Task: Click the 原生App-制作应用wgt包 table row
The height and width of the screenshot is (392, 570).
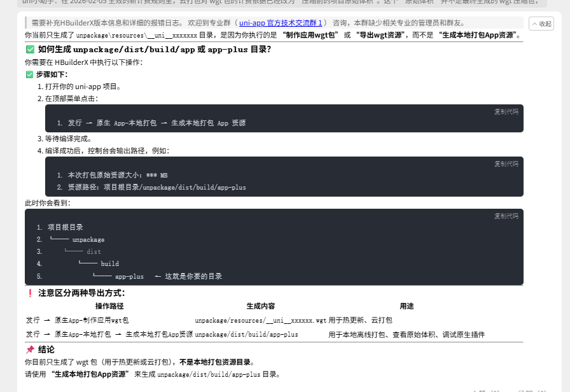Action: (77, 320)
